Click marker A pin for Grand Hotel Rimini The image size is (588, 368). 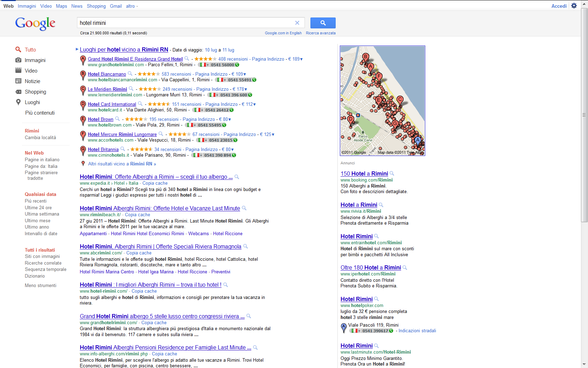[x=83, y=60]
